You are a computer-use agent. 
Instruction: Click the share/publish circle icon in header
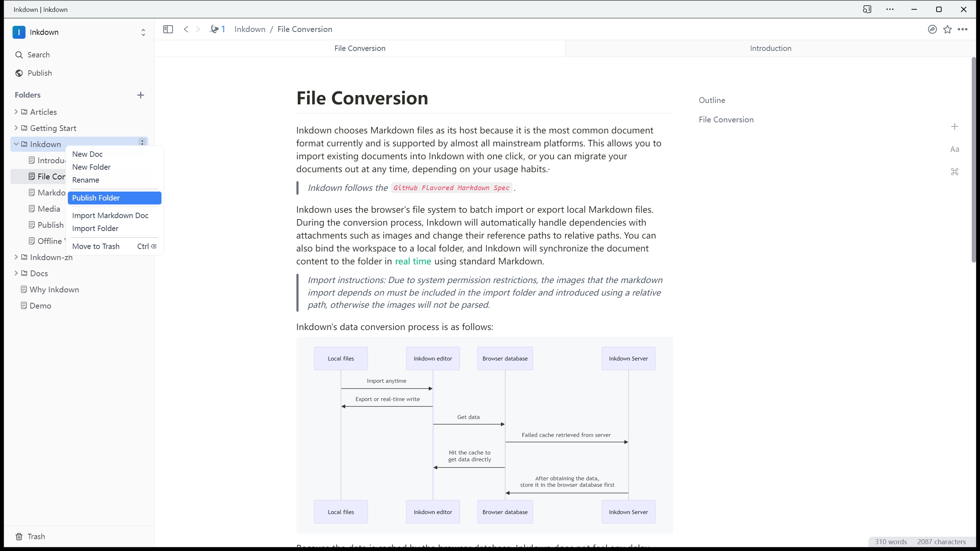point(932,29)
